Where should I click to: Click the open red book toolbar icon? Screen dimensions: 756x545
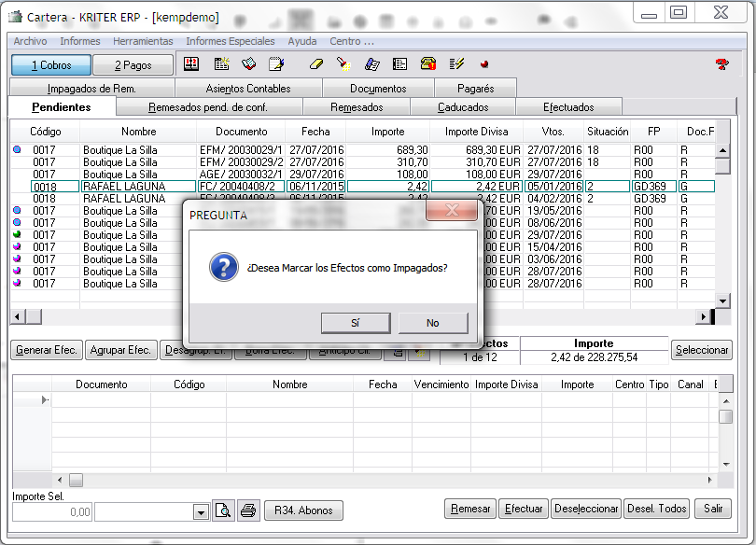(249, 64)
